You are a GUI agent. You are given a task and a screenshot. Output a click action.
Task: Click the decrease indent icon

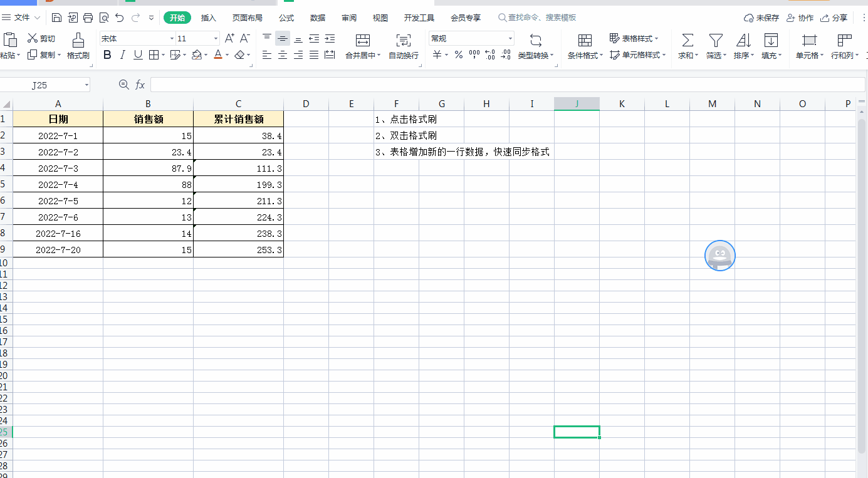314,39
